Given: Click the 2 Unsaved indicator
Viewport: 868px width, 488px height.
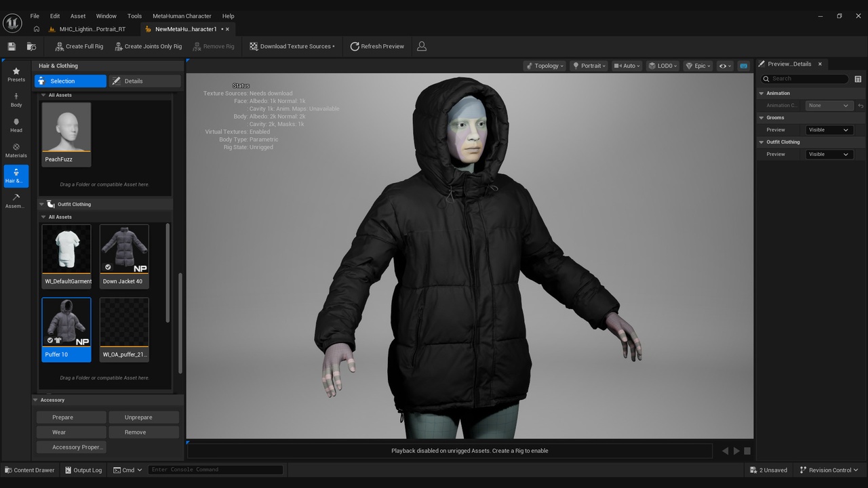Looking at the screenshot, I should coord(769,470).
